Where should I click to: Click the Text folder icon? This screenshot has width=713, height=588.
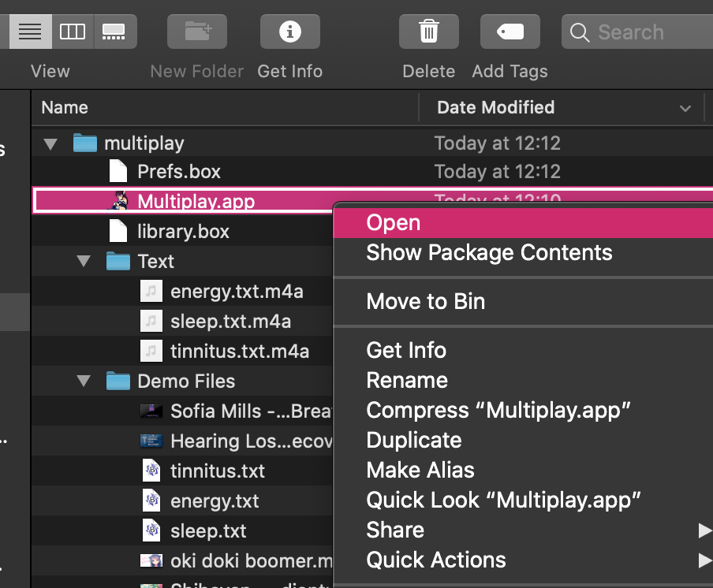(118, 261)
